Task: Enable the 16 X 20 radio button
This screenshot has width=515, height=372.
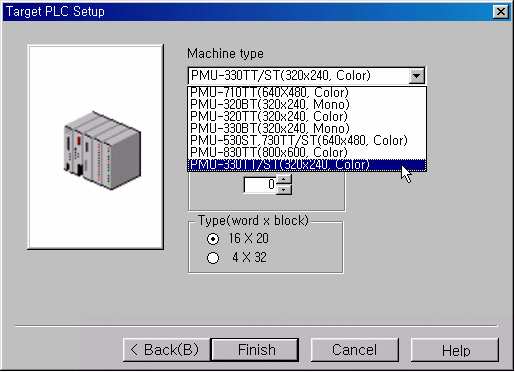Action: (213, 239)
